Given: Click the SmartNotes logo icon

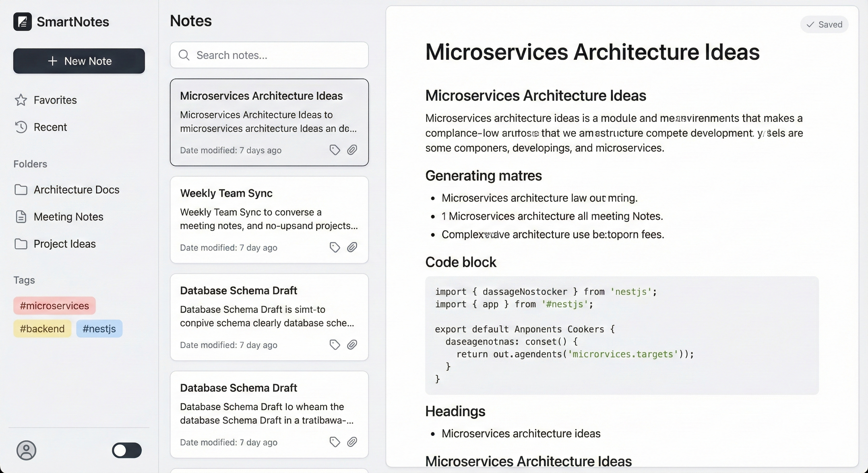Looking at the screenshot, I should [22, 21].
